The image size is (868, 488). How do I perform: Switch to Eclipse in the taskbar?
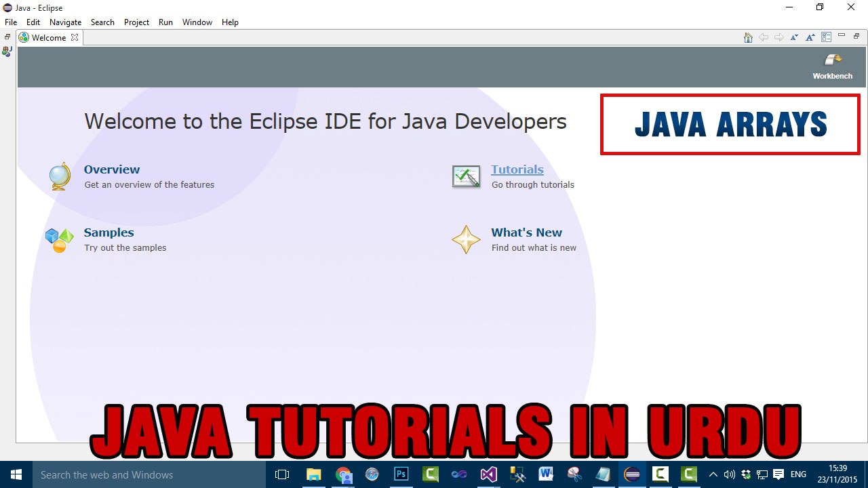point(632,474)
